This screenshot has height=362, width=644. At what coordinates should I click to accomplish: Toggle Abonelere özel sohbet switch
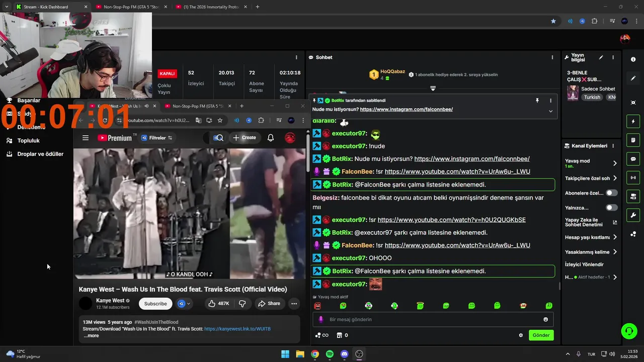point(611,193)
